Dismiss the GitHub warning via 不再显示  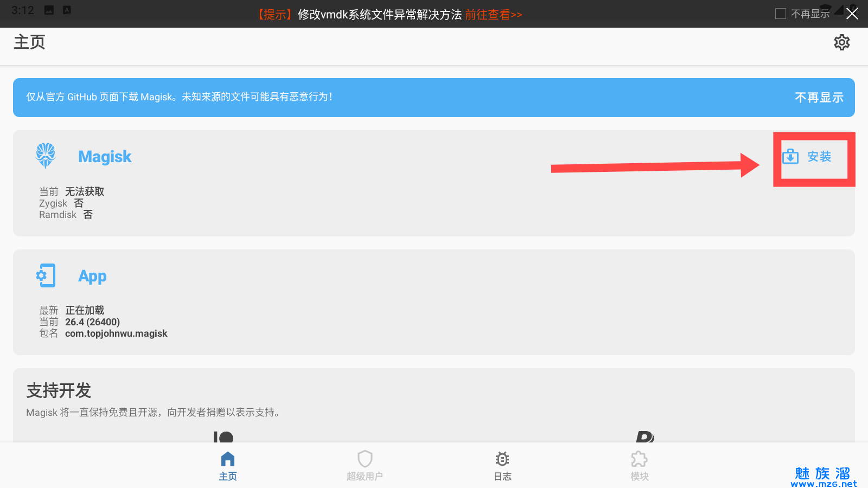coord(819,98)
